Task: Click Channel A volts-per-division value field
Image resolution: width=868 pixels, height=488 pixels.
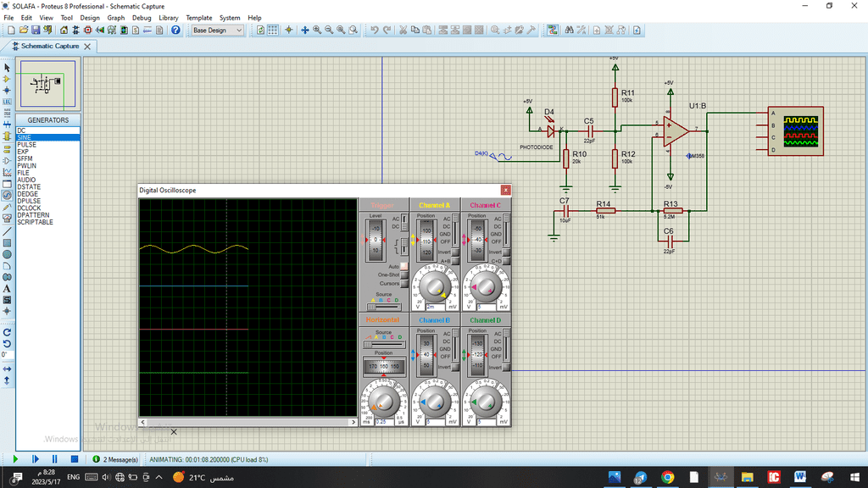Action: pos(435,307)
